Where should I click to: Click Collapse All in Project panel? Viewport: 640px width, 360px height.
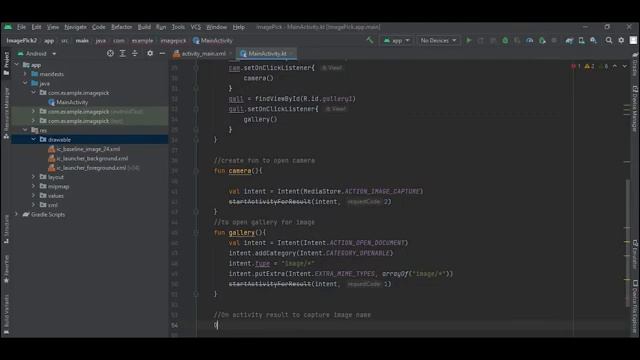pyautogui.click(x=135, y=53)
